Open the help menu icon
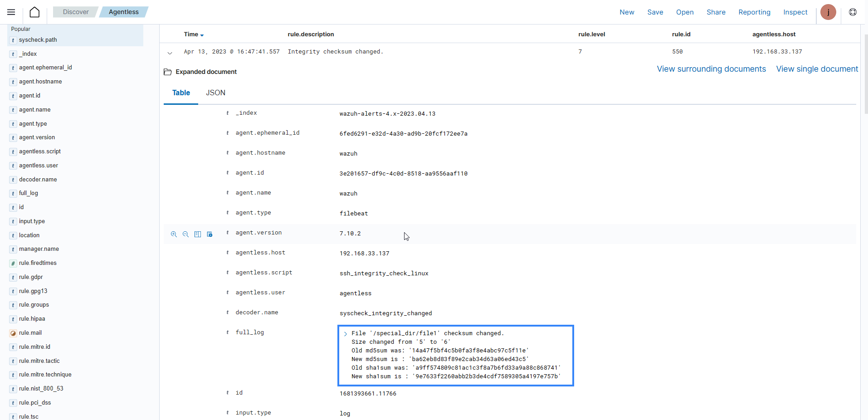The height and width of the screenshot is (420, 868). coord(853,12)
